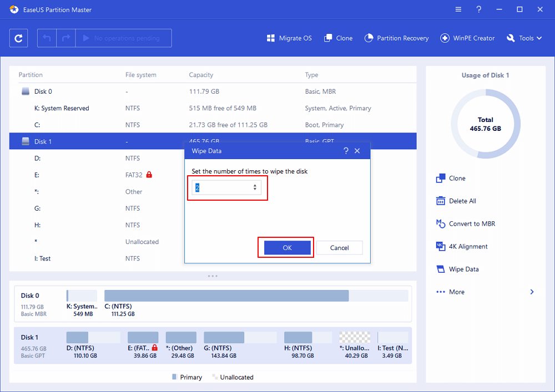Confirm the wipe with OK
This screenshot has height=392, width=555.
pos(287,248)
